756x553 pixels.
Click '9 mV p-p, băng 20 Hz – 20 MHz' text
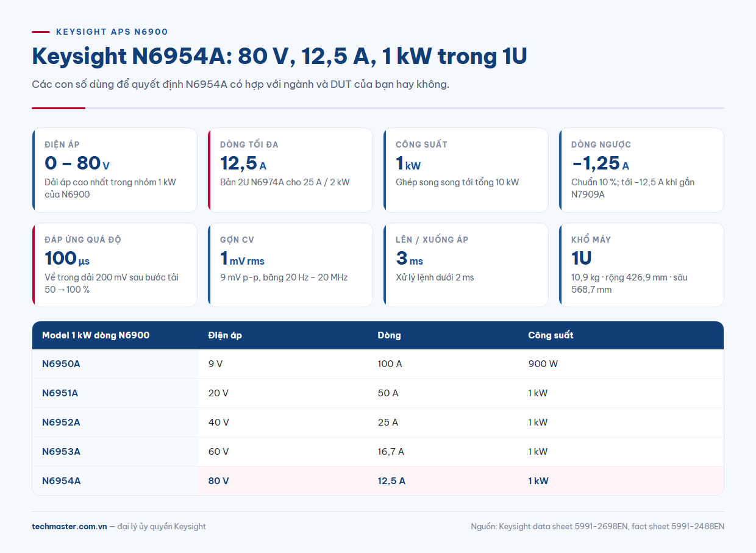tap(283, 277)
